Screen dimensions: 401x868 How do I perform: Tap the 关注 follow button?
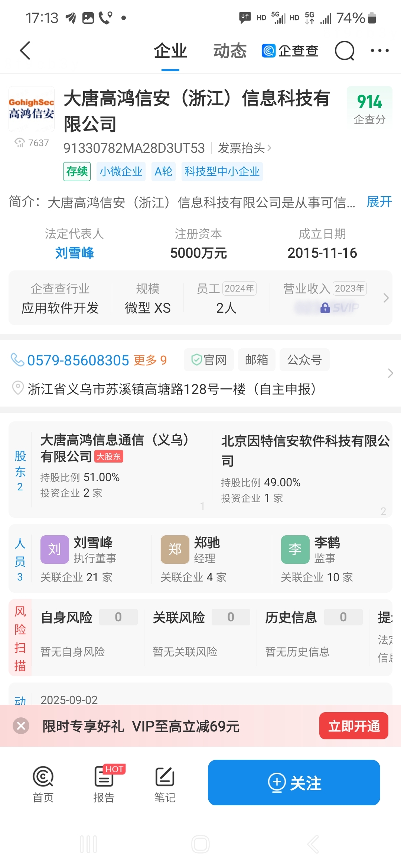coord(294,782)
